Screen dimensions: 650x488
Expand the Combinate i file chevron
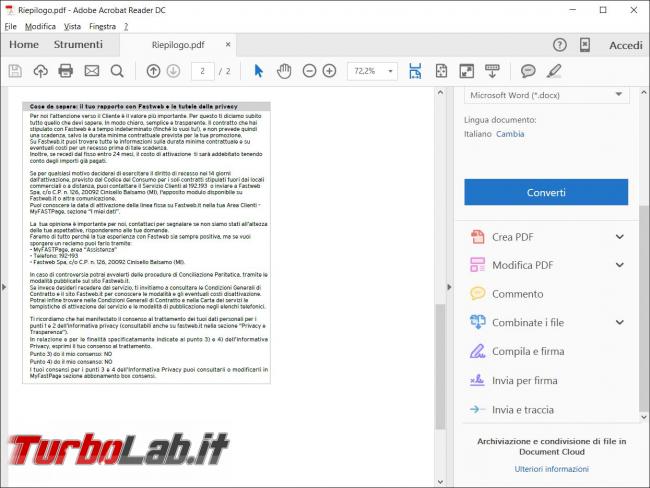click(x=619, y=322)
